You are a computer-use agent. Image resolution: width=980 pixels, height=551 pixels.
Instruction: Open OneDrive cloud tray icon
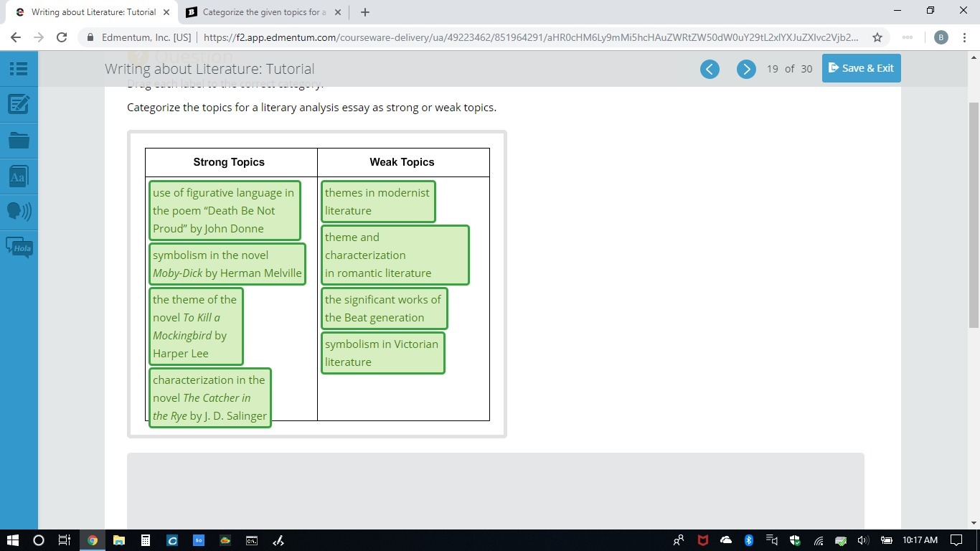click(x=726, y=540)
